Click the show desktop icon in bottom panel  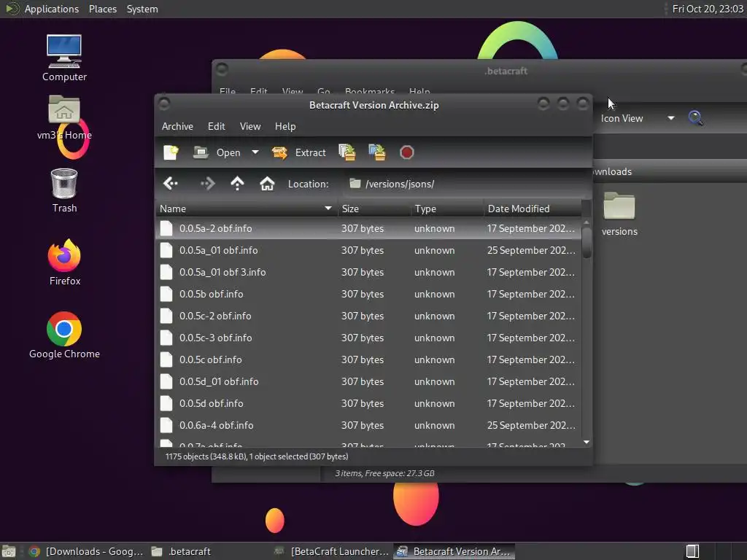pos(9,551)
